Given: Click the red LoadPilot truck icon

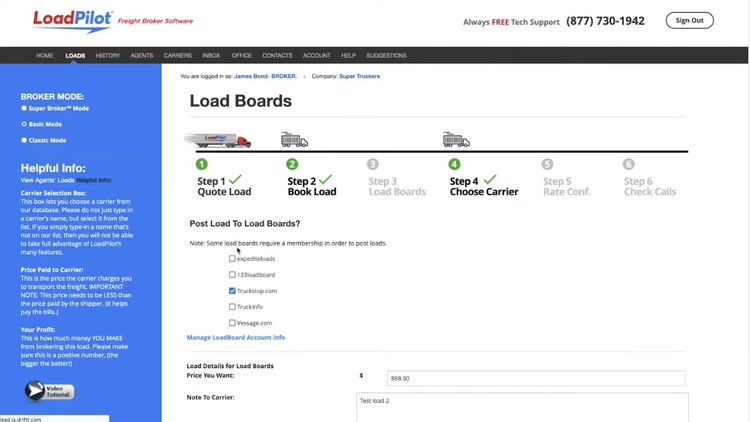Looking at the screenshot, I should point(218,140).
